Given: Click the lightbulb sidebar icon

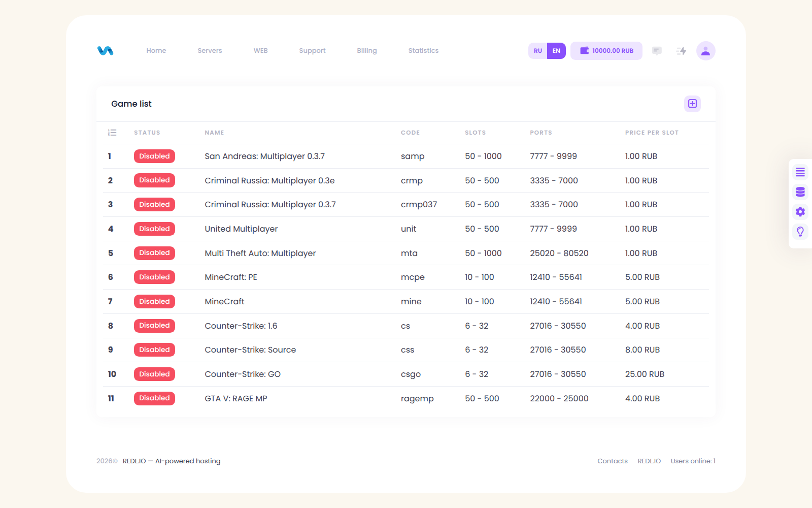Looking at the screenshot, I should 800,232.
